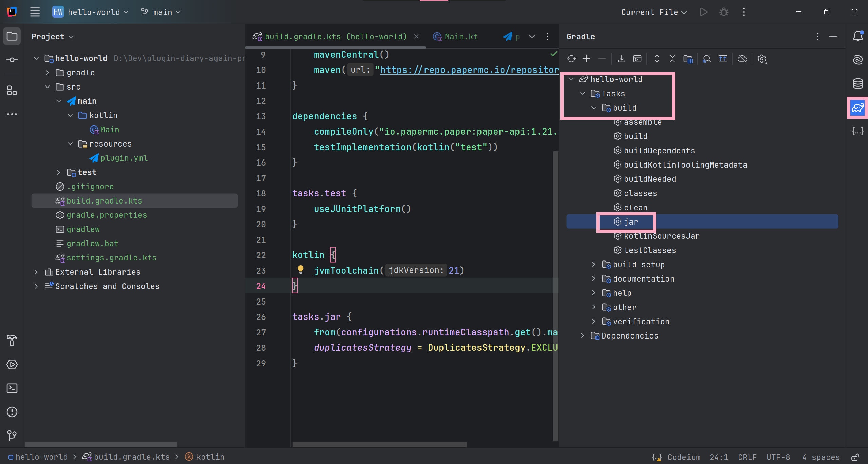Open the Commit tool window
The height and width of the screenshot is (464, 868).
12,60
